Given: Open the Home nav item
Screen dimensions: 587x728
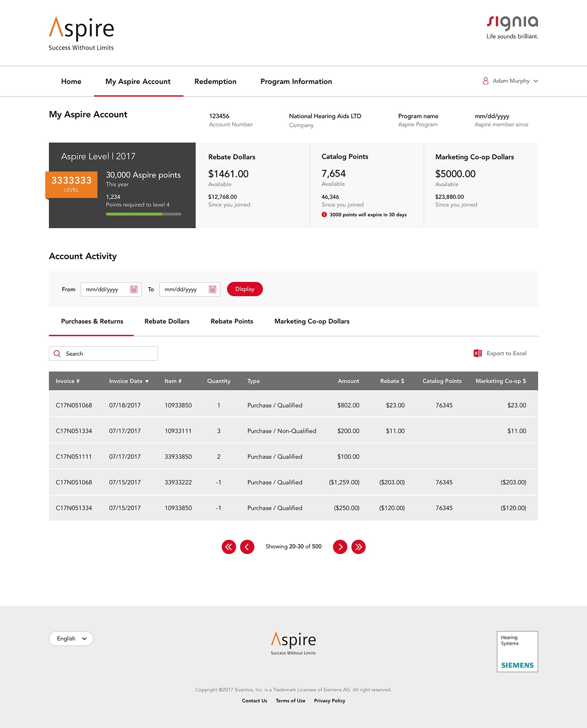Looking at the screenshot, I should pos(71,81).
